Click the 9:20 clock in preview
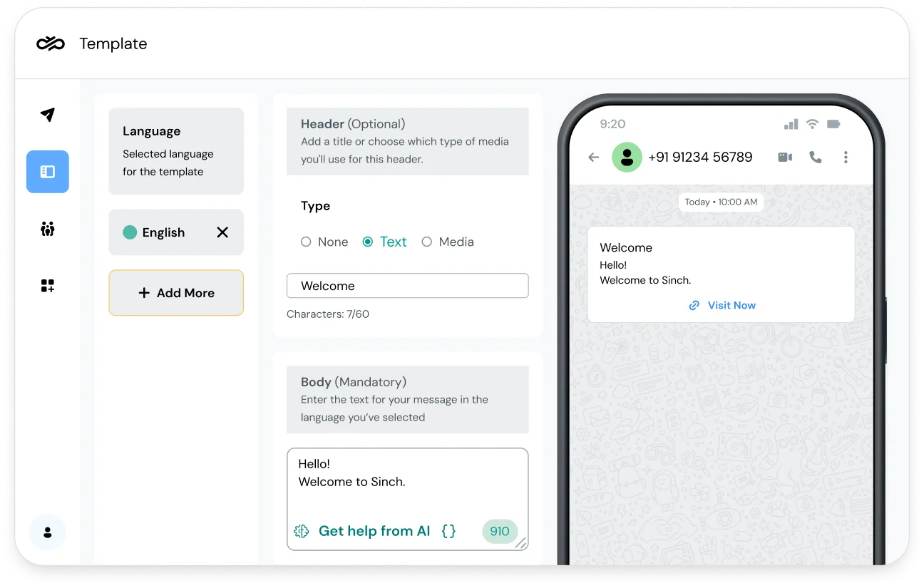 click(612, 124)
